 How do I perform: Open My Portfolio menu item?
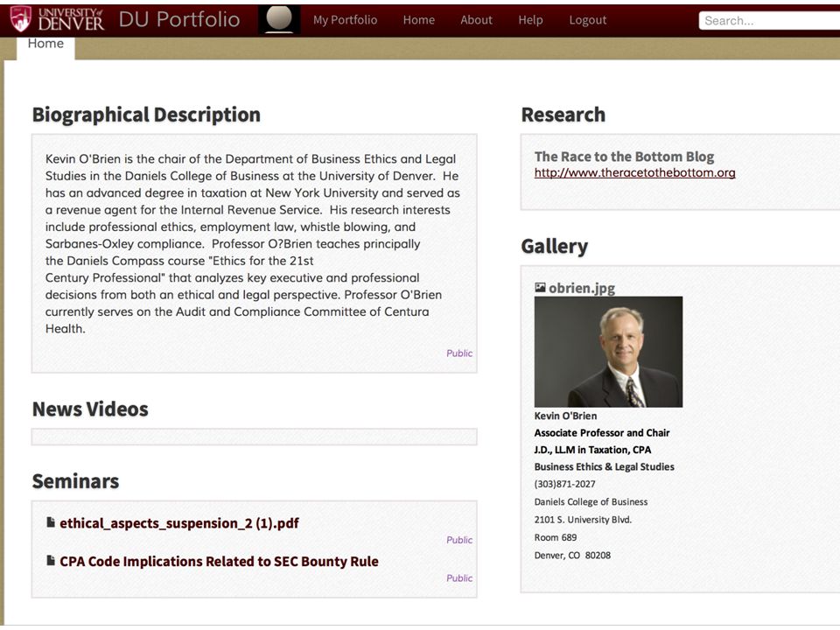point(345,20)
